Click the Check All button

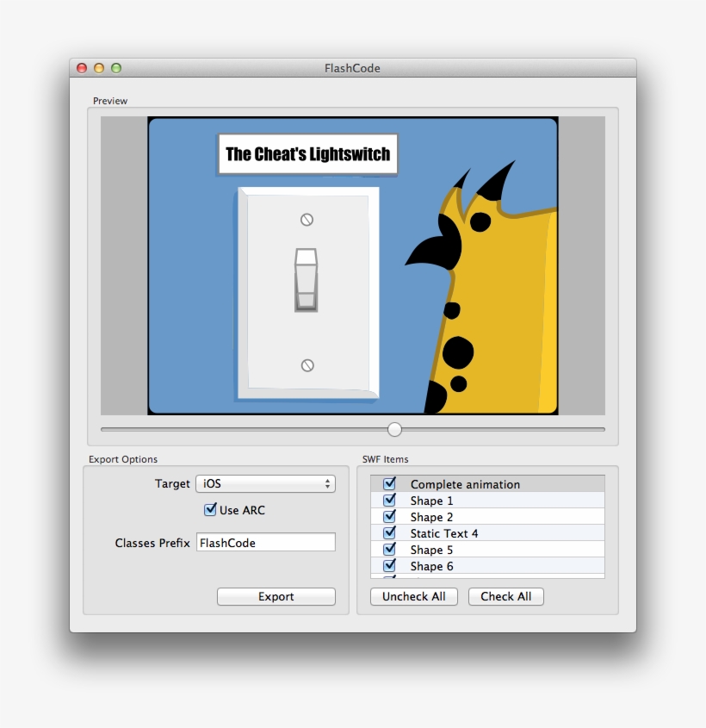pyautogui.click(x=506, y=596)
